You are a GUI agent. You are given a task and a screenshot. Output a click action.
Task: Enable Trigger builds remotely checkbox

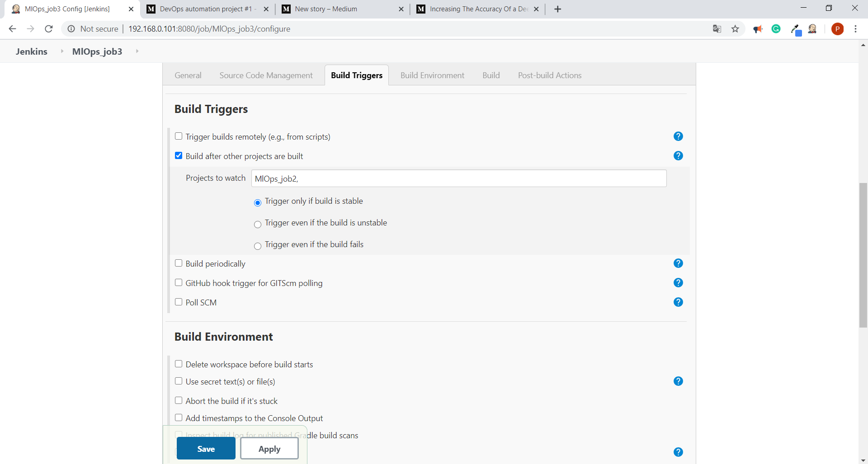[x=179, y=136]
